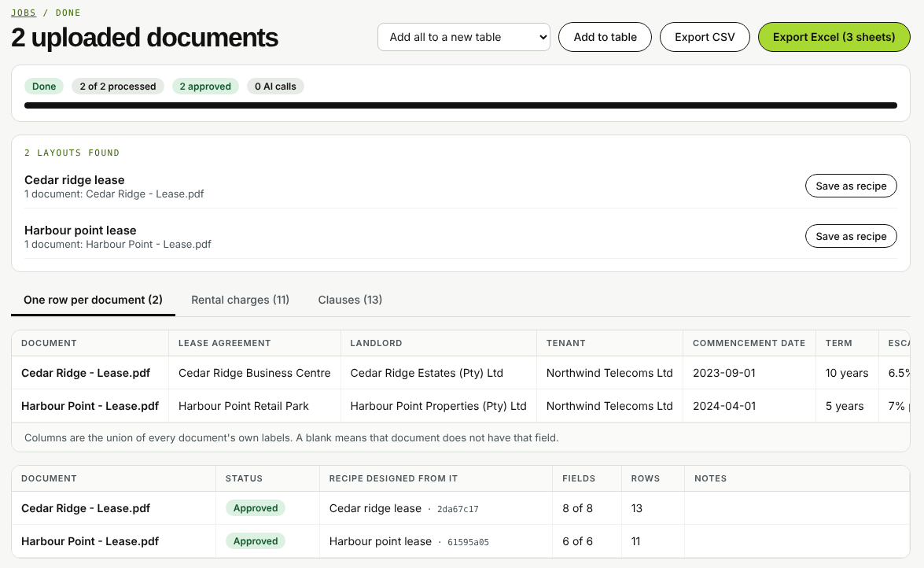Click Harbour Point - Lease.pdf in the upper table
This screenshot has width=924, height=568.
point(90,406)
